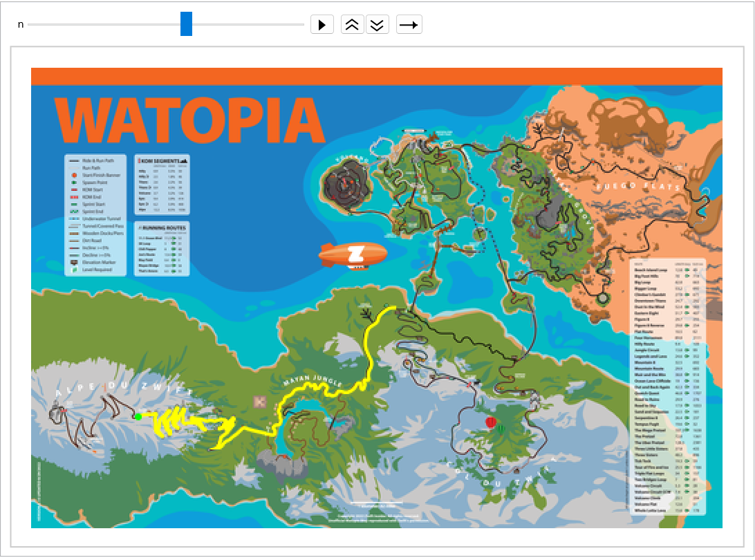This screenshot has height=560, width=755.
Task: Click the orange Zwift blimp on map
Action: [353, 255]
